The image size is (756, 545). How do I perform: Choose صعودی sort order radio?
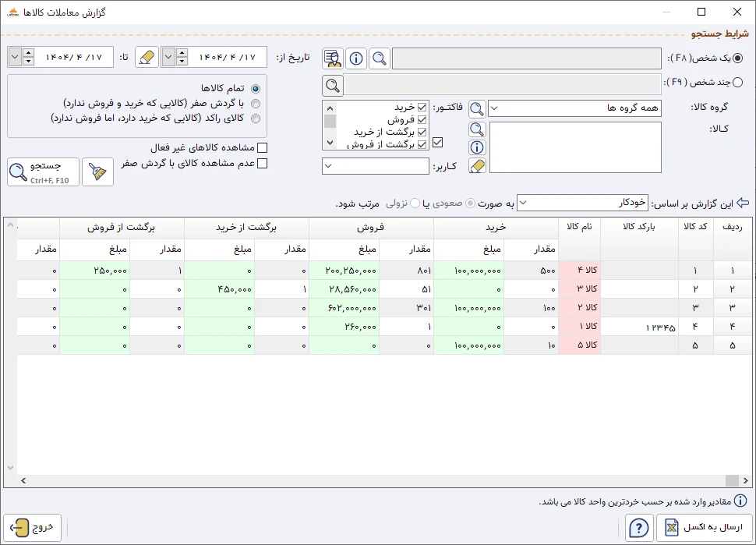470,203
